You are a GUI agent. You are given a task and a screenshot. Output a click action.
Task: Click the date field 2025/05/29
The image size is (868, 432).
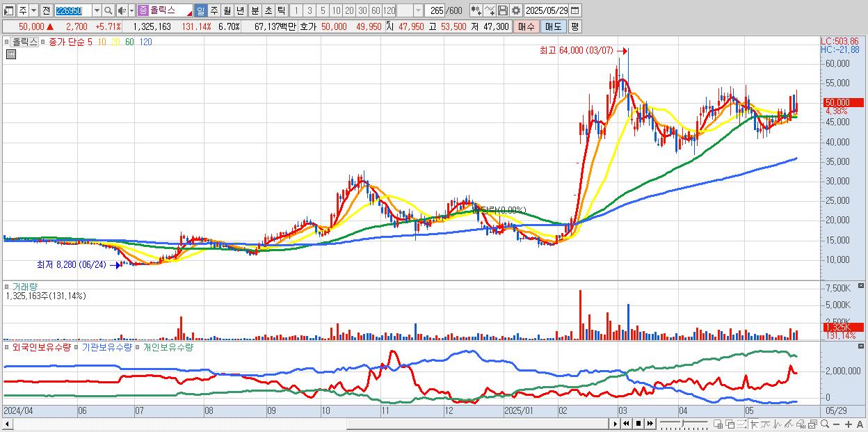(546, 10)
